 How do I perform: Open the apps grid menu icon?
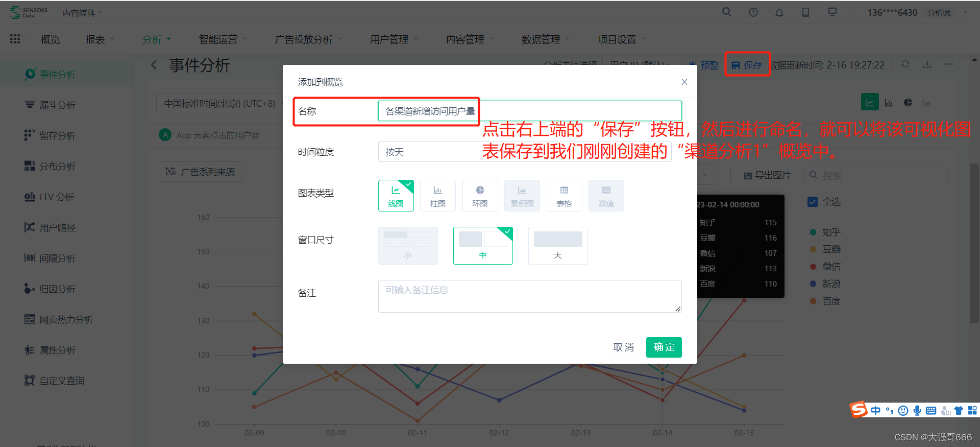15,39
